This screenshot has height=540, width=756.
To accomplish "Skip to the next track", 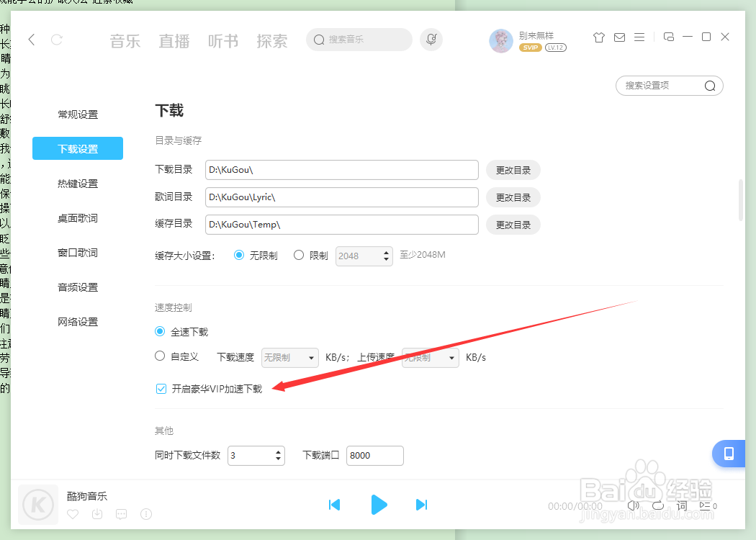I will (x=421, y=505).
